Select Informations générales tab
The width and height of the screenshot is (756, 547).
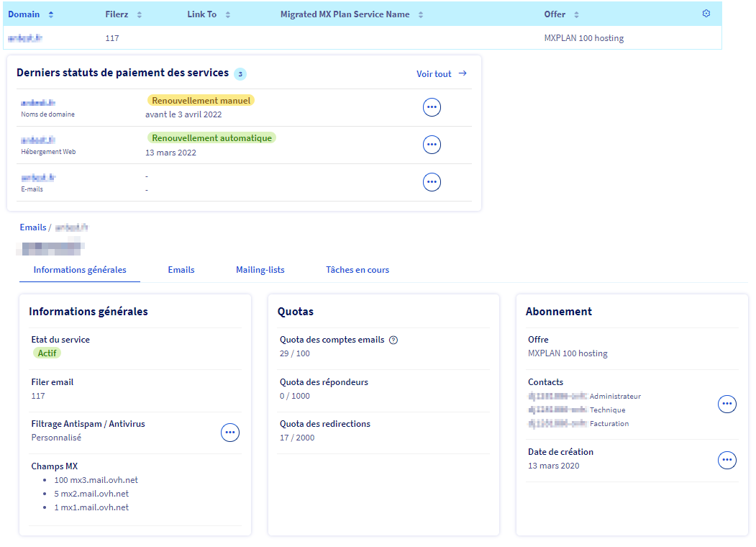tap(80, 270)
